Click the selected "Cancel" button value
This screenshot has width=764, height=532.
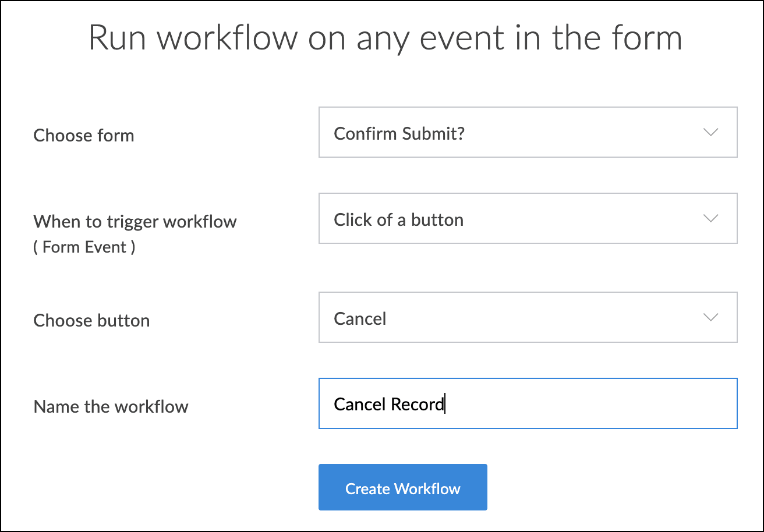pos(360,319)
